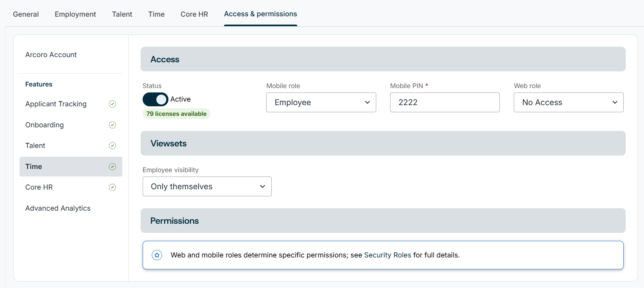Switch to the Employment tab
The image size is (644, 288).
[75, 14]
